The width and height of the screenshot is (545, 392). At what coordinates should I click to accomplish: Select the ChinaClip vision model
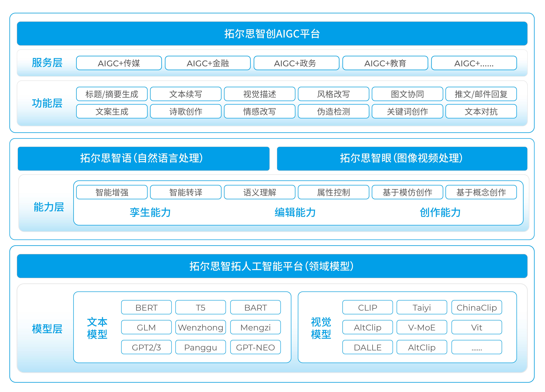pos(477,307)
